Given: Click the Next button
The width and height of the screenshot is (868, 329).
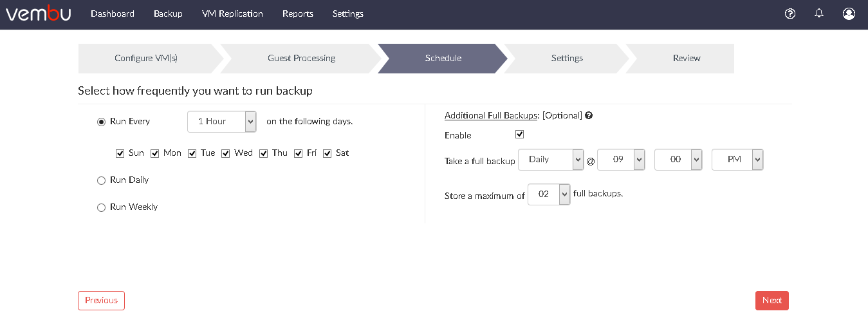Looking at the screenshot, I should (772, 301).
